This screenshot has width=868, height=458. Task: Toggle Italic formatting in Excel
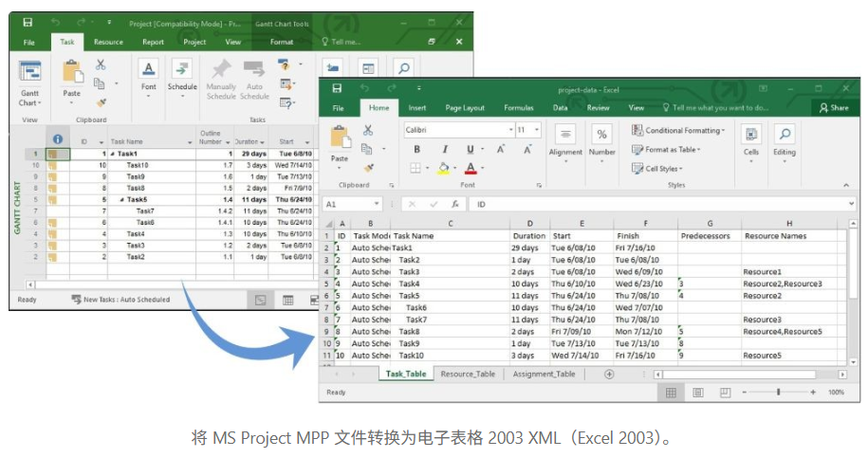(444, 150)
